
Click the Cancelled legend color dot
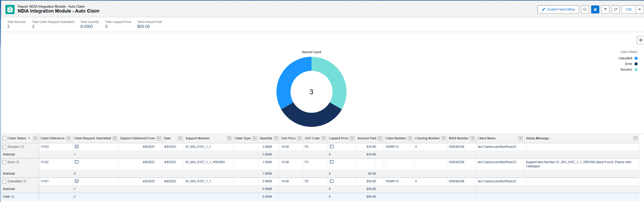click(636, 58)
